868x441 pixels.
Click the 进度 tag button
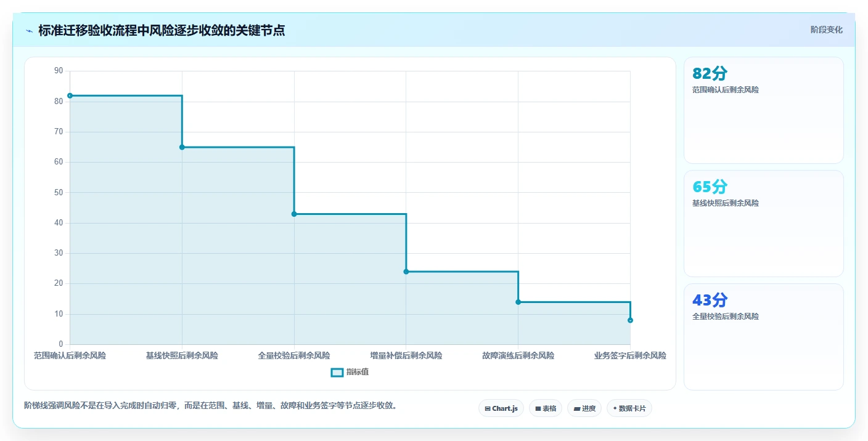tap(584, 408)
